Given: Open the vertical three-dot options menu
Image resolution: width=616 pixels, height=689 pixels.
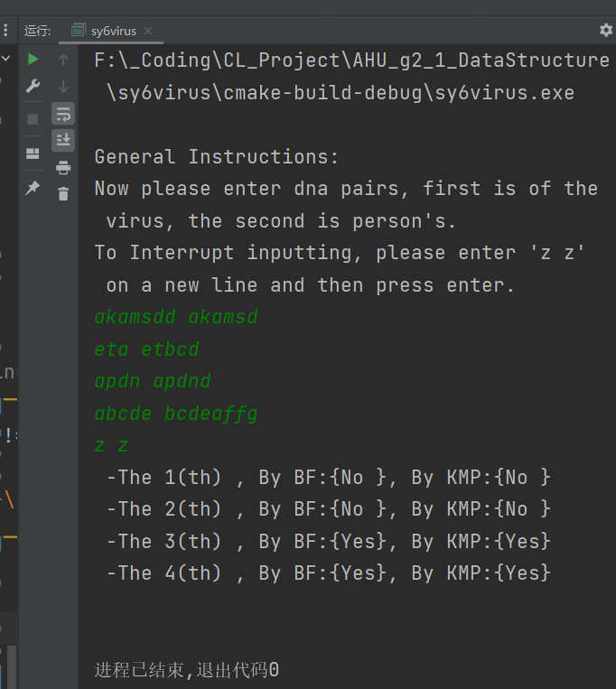Looking at the screenshot, I should point(7,30).
